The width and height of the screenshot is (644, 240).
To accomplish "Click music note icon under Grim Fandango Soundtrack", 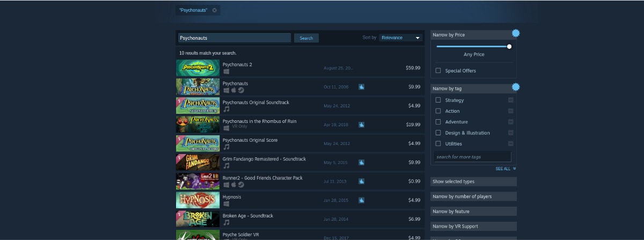I will coord(226,165).
